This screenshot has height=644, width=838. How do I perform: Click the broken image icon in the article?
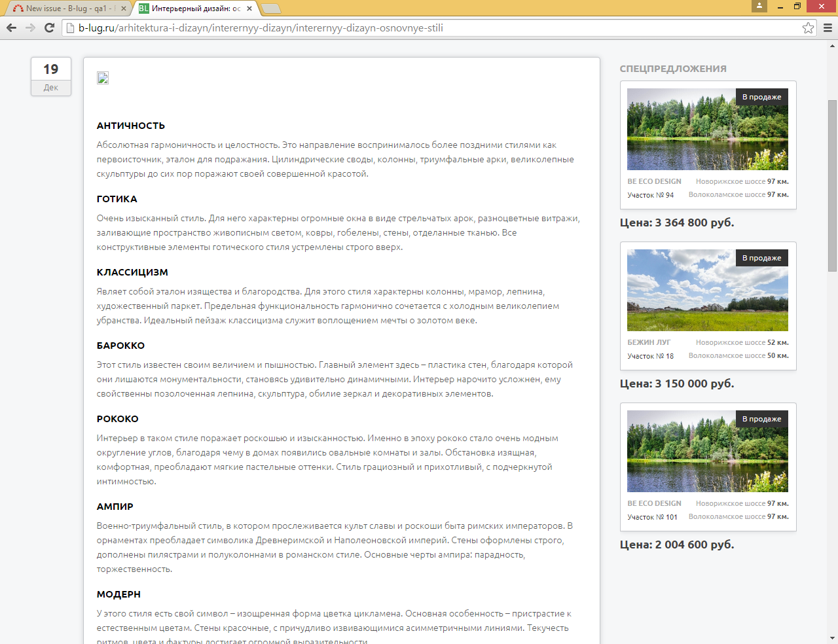click(103, 78)
